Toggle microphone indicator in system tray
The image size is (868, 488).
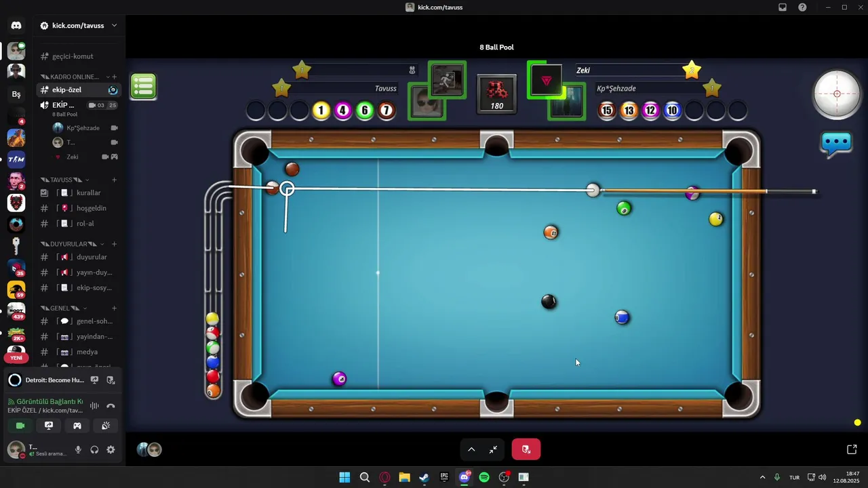tap(777, 477)
